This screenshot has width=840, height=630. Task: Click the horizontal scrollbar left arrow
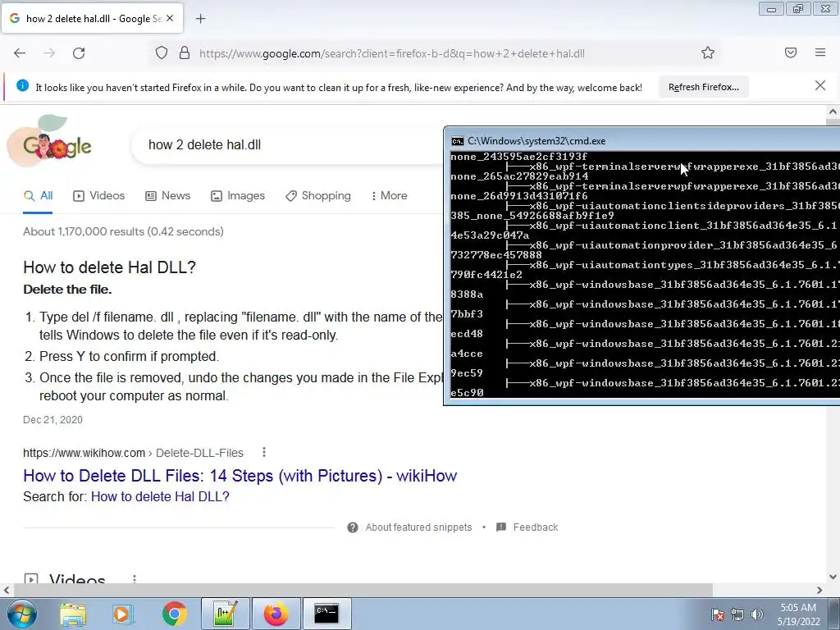pyautogui.click(x=7, y=590)
